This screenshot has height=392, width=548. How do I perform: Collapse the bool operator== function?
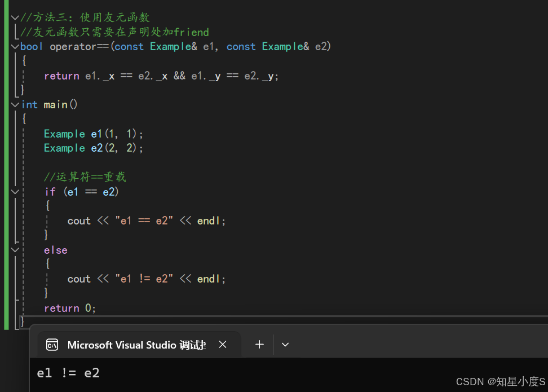[x=15, y=47]
